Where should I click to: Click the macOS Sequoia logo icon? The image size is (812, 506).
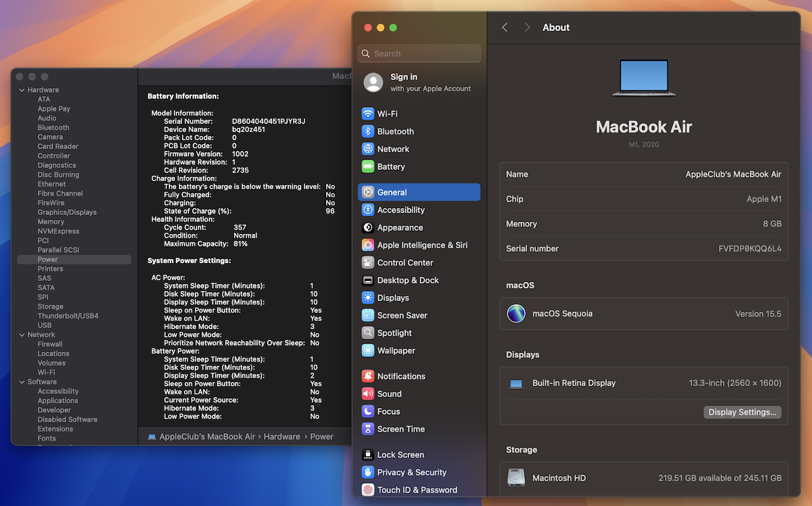[516, 313]
